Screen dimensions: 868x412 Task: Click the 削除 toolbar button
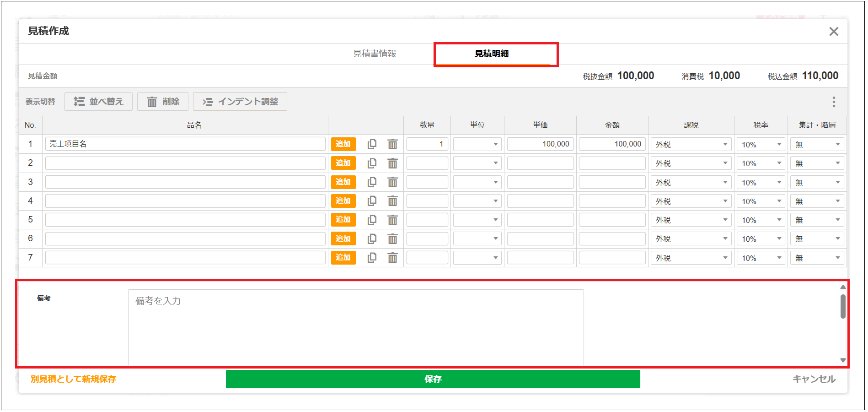[x=163, y=102]
